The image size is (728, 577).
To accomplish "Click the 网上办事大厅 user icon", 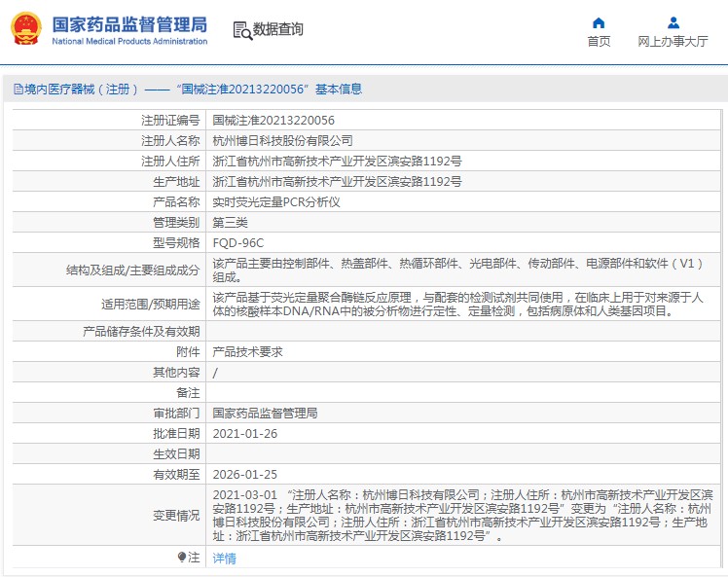I will (673, 22).
